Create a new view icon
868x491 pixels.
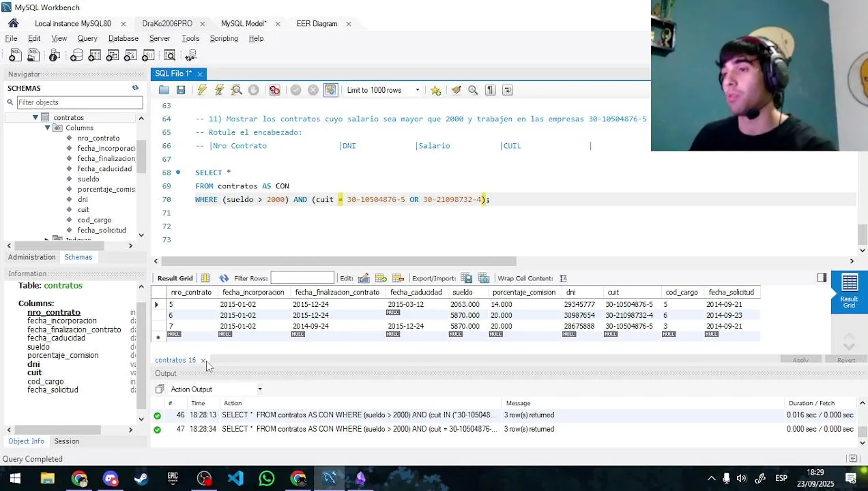(112, 55)
